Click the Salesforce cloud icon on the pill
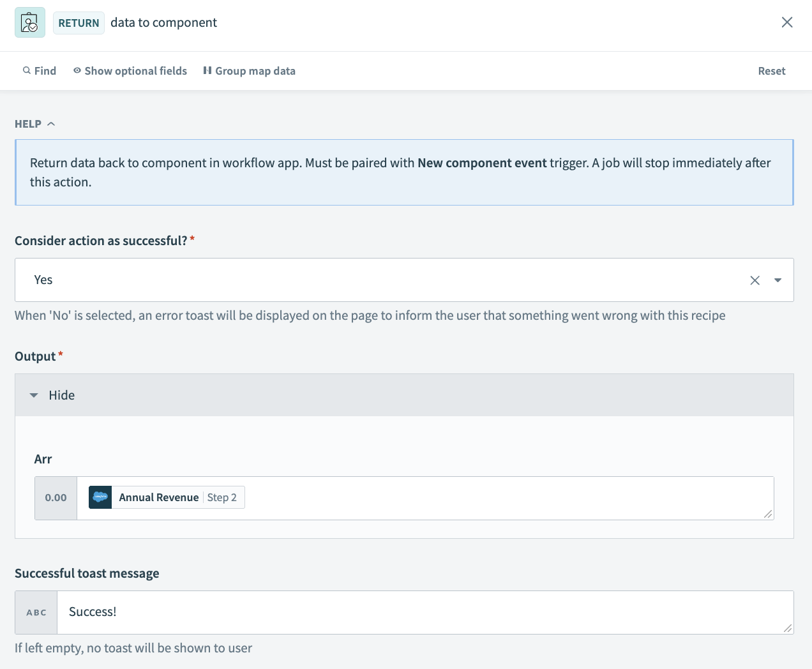 [100, 497]
